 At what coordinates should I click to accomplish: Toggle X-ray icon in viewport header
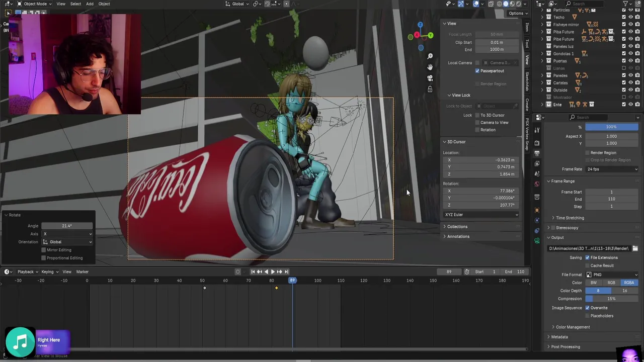(x=491, y=4)
